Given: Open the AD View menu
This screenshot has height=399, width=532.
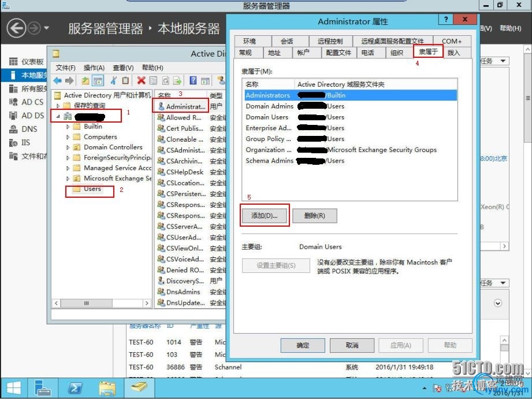Looking at the screenshot, I should 123,68.
